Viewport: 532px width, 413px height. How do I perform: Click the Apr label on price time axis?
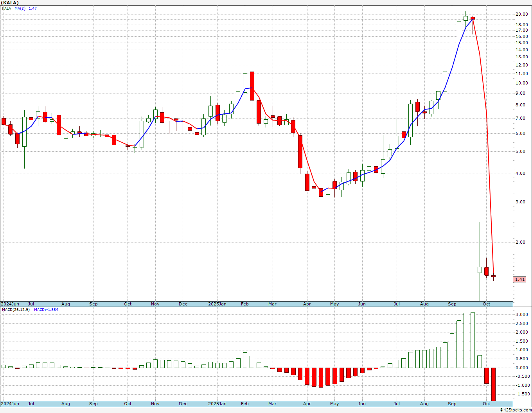[307, 304]
